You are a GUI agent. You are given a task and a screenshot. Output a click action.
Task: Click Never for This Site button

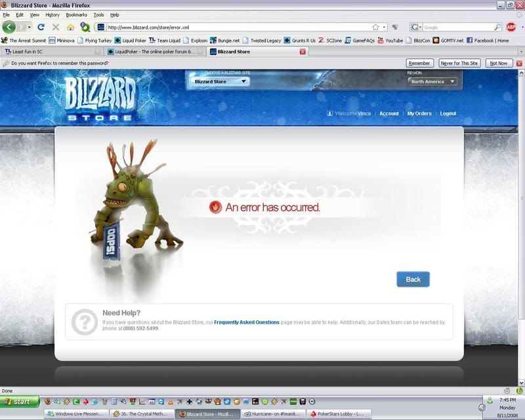pyautogui.click(x=459, y=63)
